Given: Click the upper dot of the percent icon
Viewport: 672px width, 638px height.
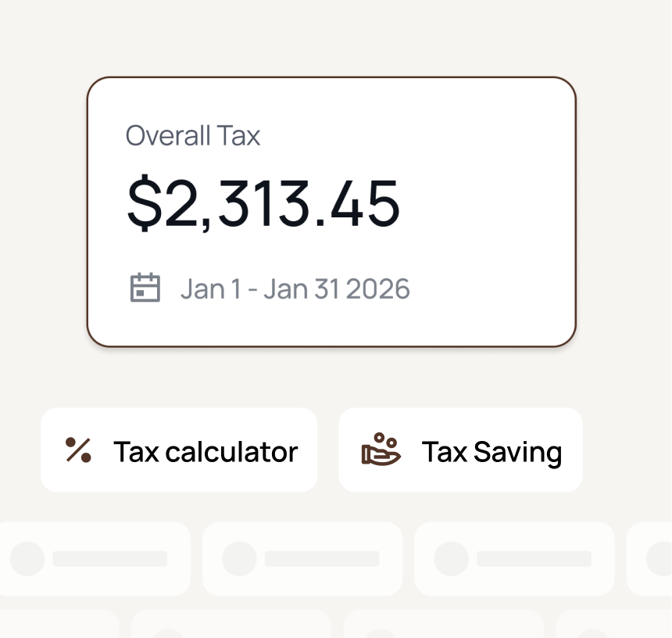Looking at the screenshot, I should click(70, 443).
